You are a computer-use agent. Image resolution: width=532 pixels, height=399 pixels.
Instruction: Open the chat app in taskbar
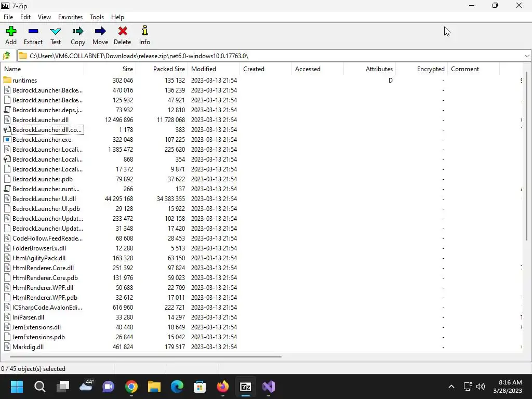click(109, 387)
